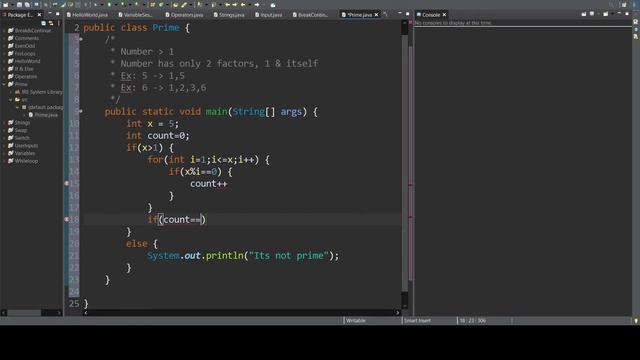Click the "Its not prime" string in code
640x360 pixels.
pyautogui.click(x=289, y=256)
